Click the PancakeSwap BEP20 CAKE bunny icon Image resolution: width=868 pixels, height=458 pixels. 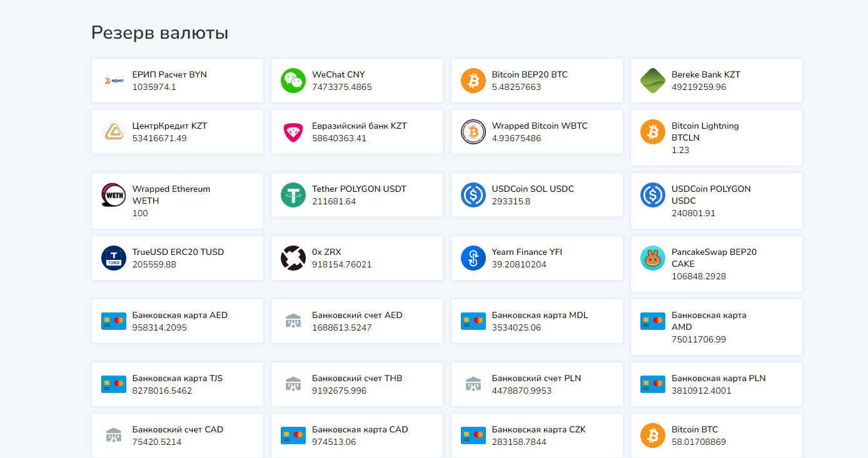click(653, 258)
